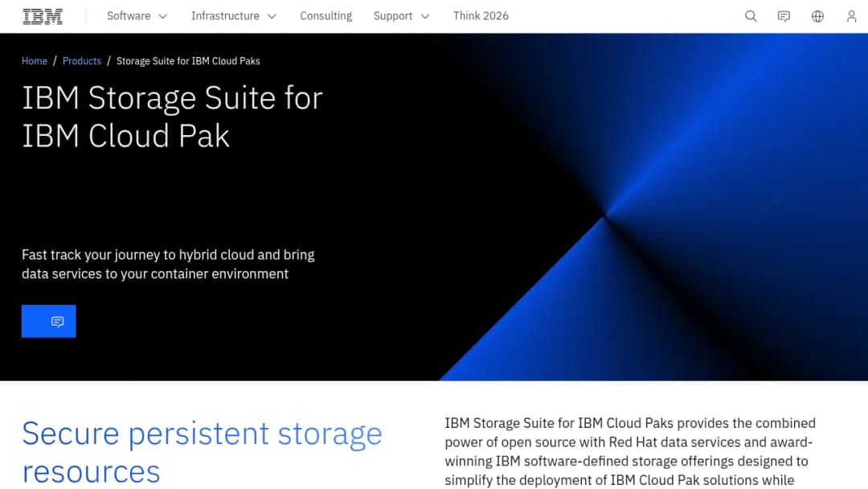Open the Think 2026 menu item

coord(481,16)
